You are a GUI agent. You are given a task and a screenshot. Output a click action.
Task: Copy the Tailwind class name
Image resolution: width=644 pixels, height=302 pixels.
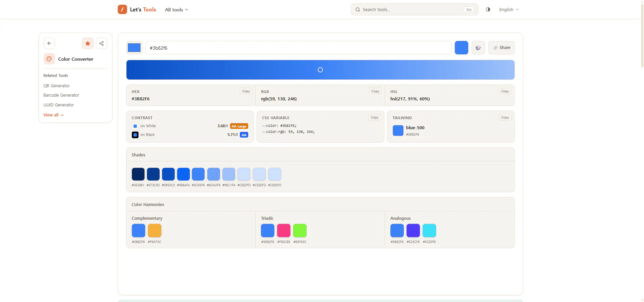(505, 117)
